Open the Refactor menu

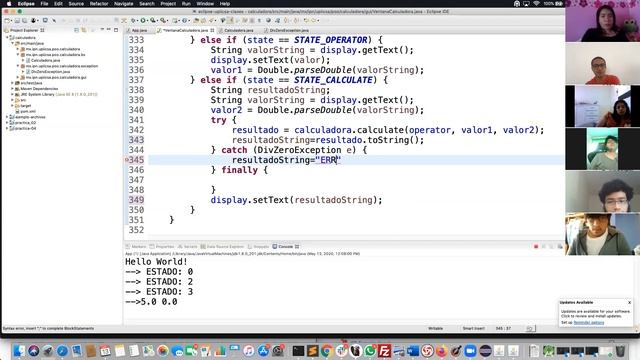[99, 4]
